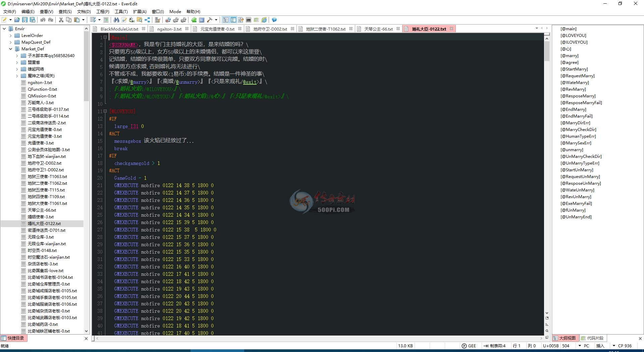Viewport: 644px width, 352px height.
Task: Collapse the code fold at line 11
Action: coord(105,111)
